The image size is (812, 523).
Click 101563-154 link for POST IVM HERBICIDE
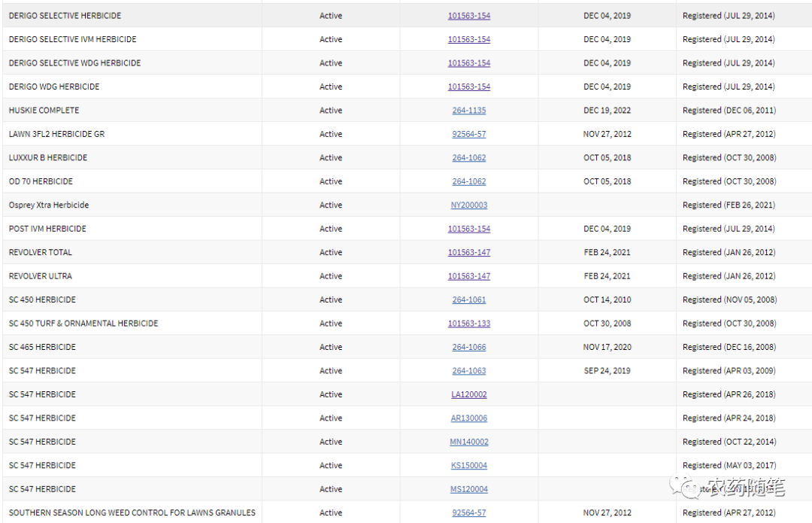[468, 229]
